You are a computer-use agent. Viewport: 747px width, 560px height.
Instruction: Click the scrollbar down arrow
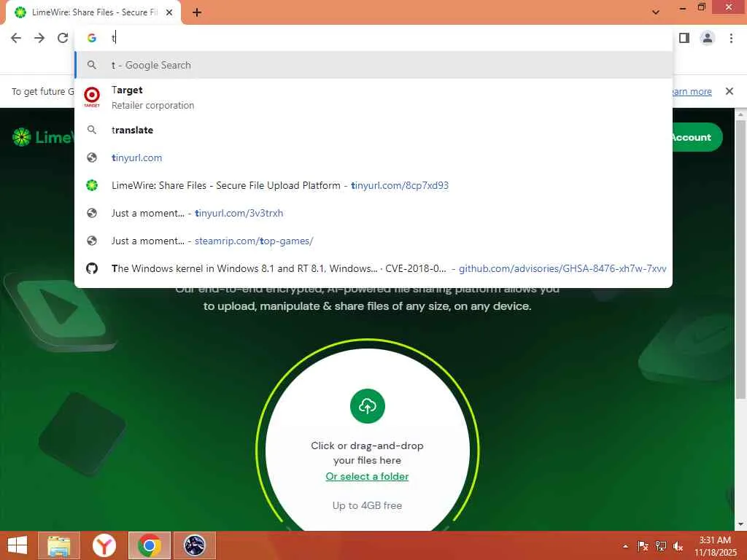[x=741, y=524]
